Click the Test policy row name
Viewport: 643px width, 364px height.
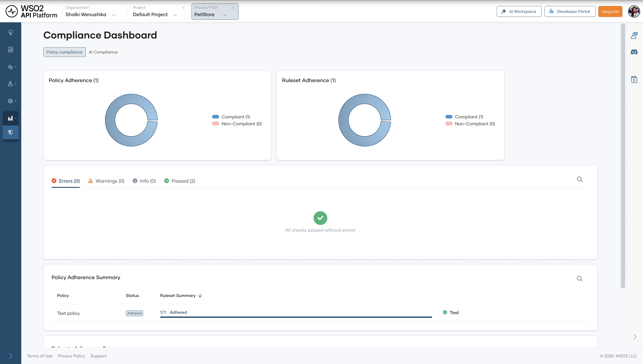[x=68, y=313]
